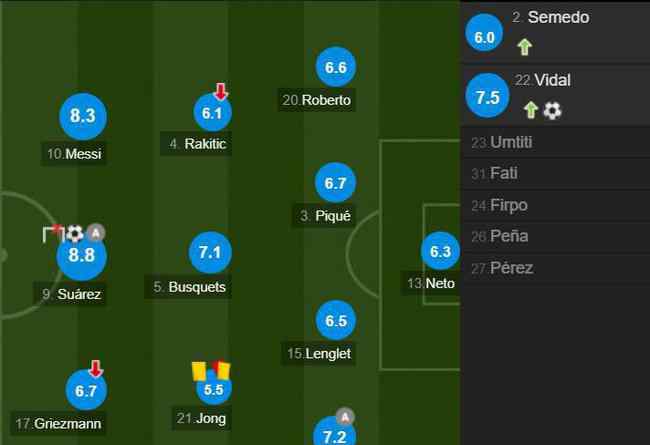Click Jong's second yellow-red card icon
This screenshot has height=445, width=650.
tap(221, 370)
